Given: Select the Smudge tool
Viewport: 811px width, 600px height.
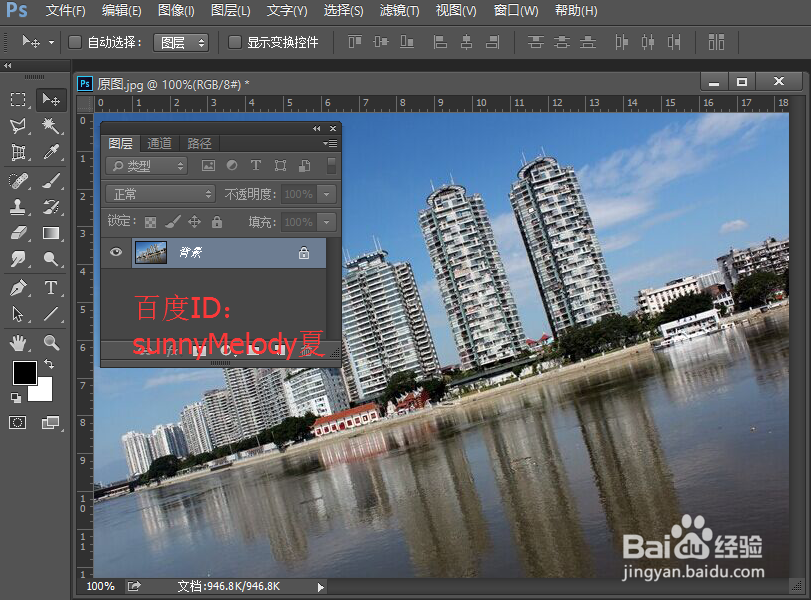Looking at the screenshot, I should pos(18,259).
